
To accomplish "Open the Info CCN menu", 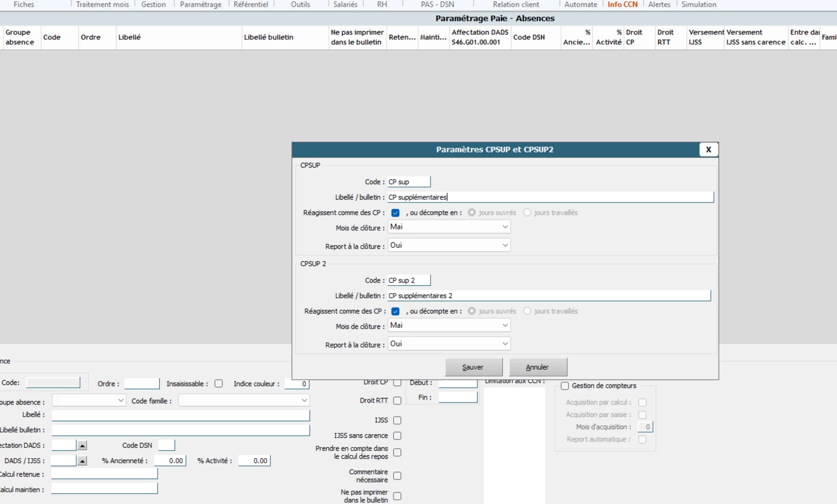I will click(x=622, y=5).
